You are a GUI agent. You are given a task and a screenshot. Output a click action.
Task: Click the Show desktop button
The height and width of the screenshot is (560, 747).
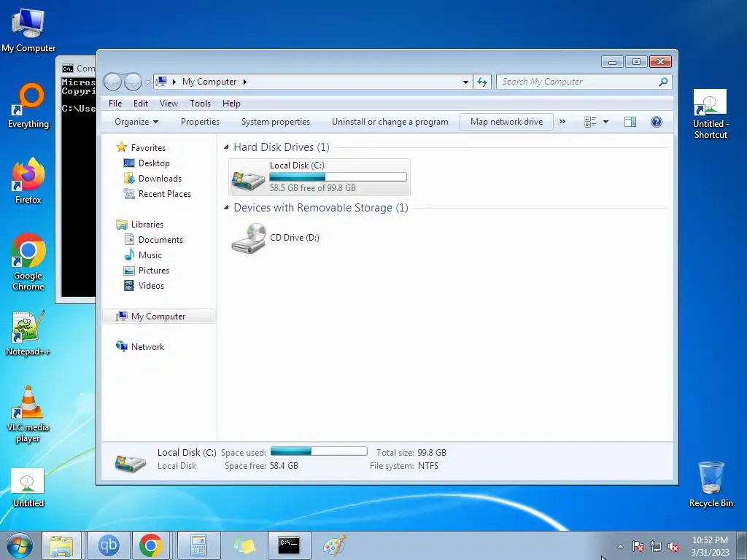(x=742, y=545)
